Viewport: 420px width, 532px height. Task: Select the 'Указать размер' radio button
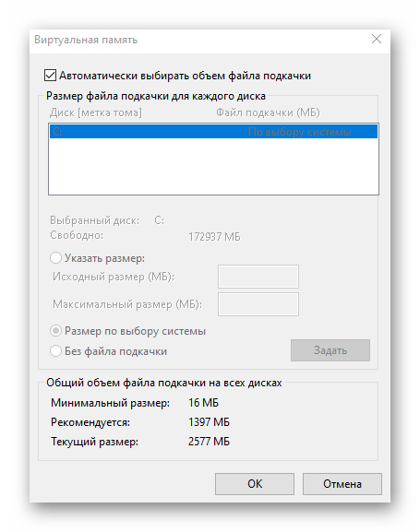[x=55, y=258]
